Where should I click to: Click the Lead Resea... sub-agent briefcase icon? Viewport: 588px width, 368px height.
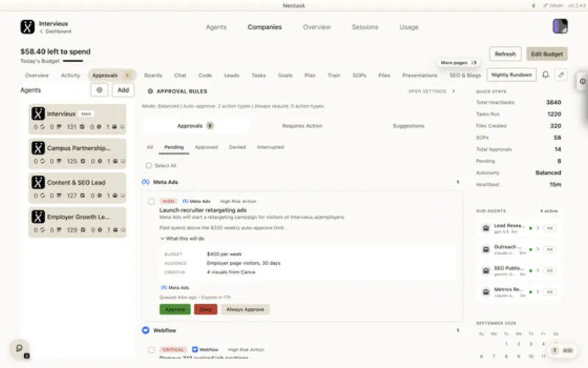click(x=486, y=228)
